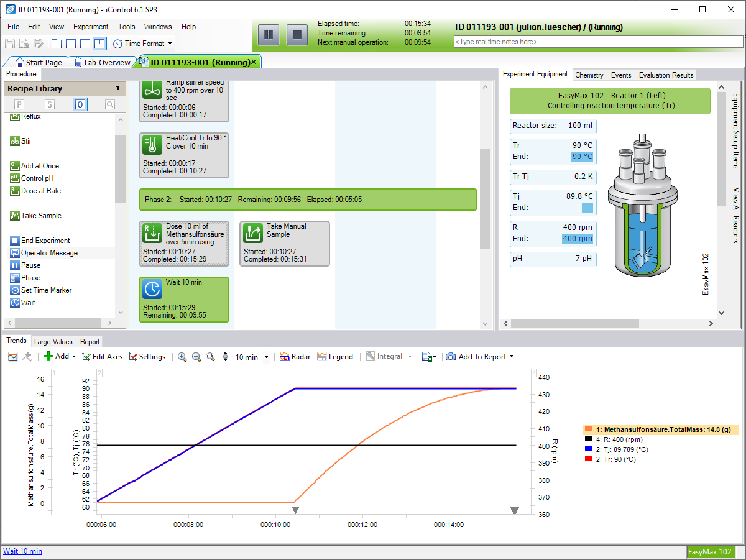Pin the Recipe Library panel

point(117,89)
